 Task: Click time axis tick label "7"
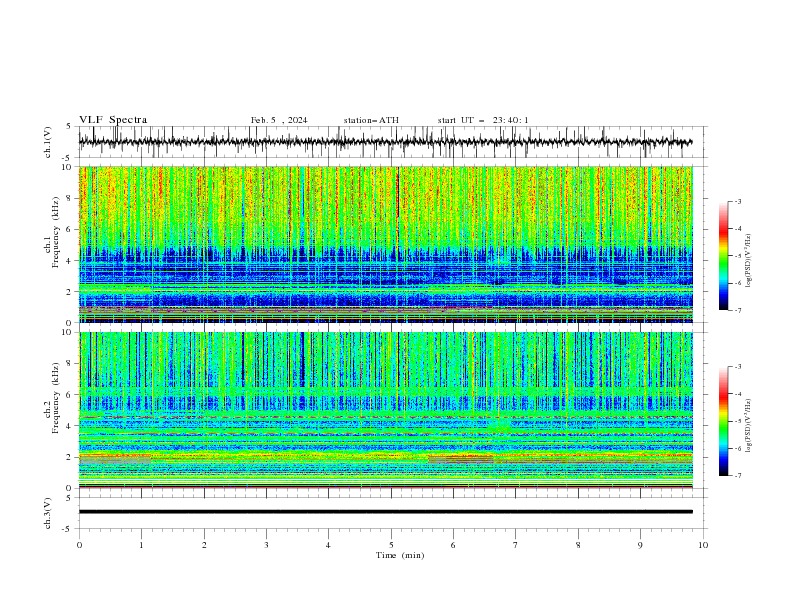point(516,545)
